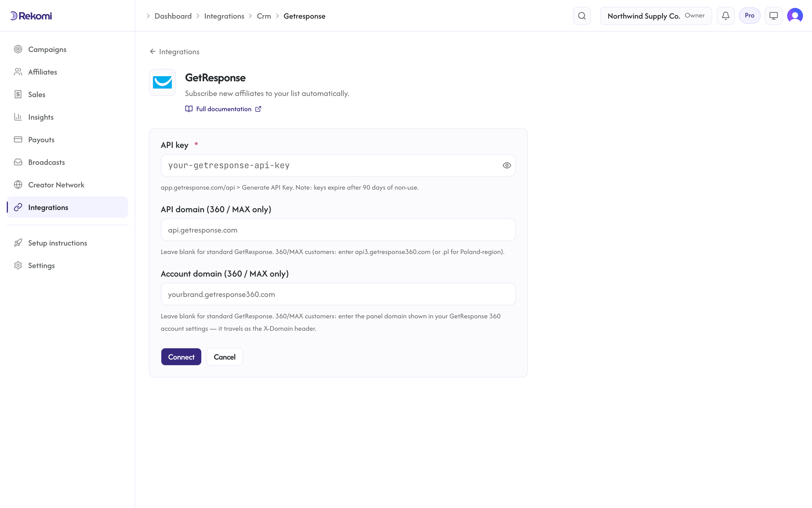Click the back arrow icon beside Integrations
The width and height of the screenshot is (812, 508).
click(x=153, y=51)
